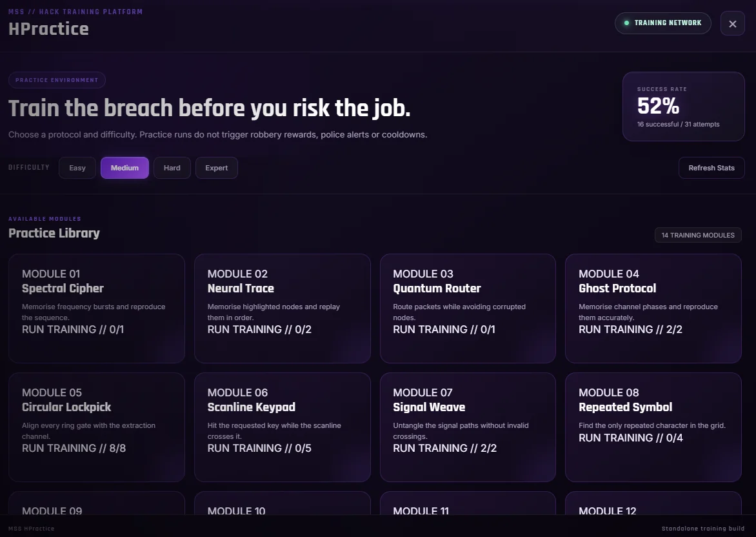Open the Module 11 card

click(x=468, y=503)
